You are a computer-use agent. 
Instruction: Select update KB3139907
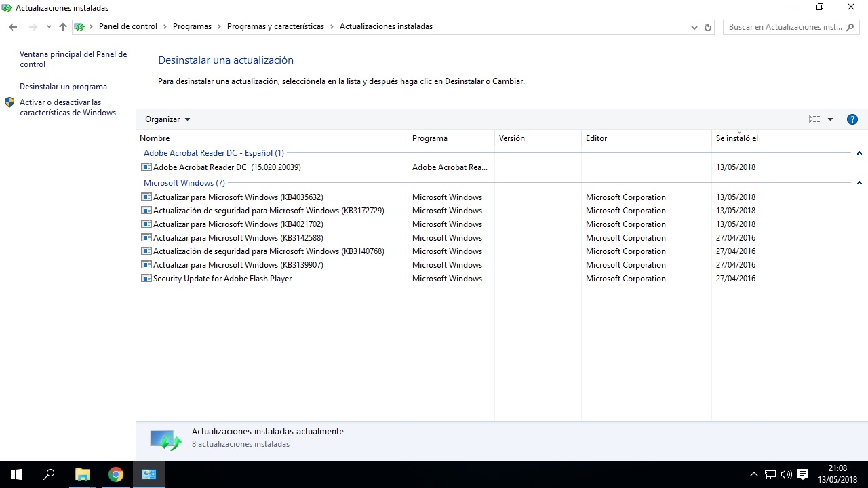coord(238,265)
